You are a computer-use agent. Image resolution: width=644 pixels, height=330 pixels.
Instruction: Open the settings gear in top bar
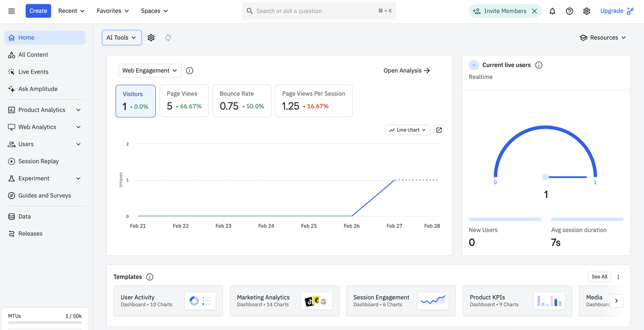587,11
